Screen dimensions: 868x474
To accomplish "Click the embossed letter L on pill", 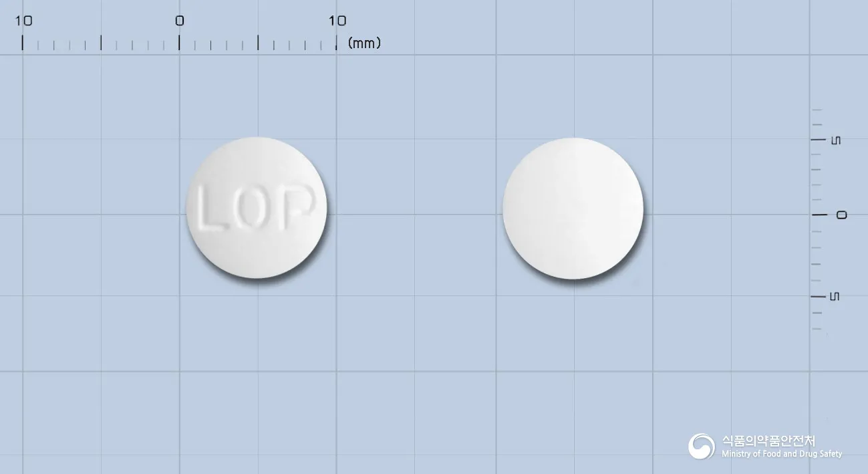I will 214,208.
